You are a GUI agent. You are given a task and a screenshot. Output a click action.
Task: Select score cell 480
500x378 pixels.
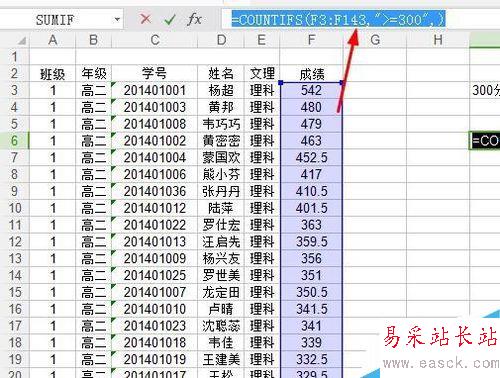coord(311,107)
